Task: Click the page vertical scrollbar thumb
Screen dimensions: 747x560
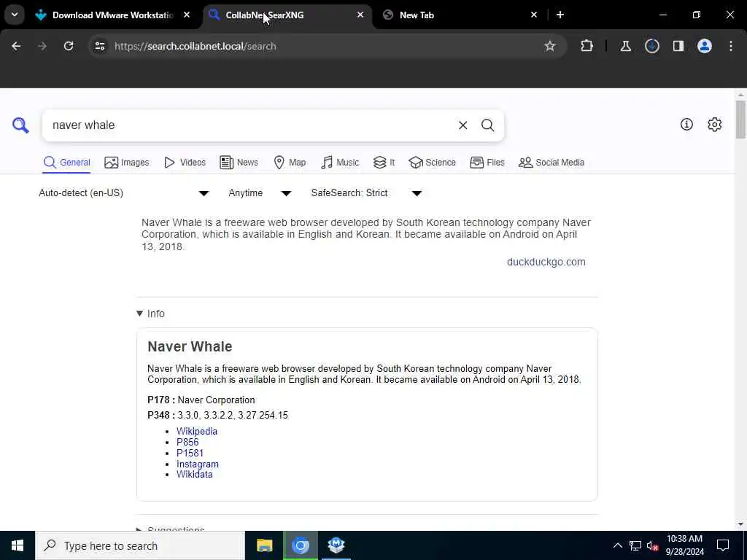Action: click(x=740, y=119)
